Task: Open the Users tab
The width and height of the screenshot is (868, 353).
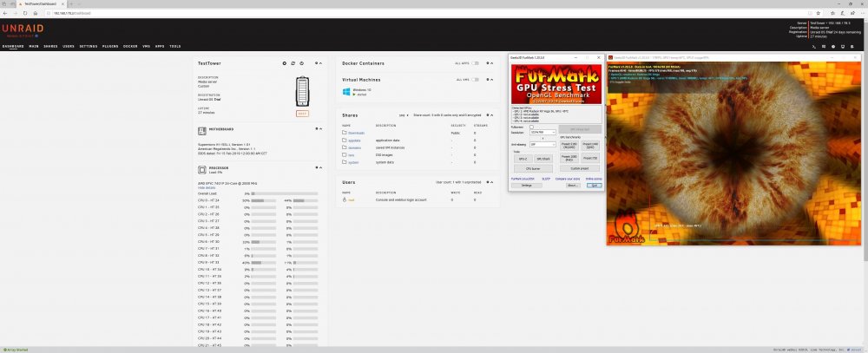Action: (69, 47)
